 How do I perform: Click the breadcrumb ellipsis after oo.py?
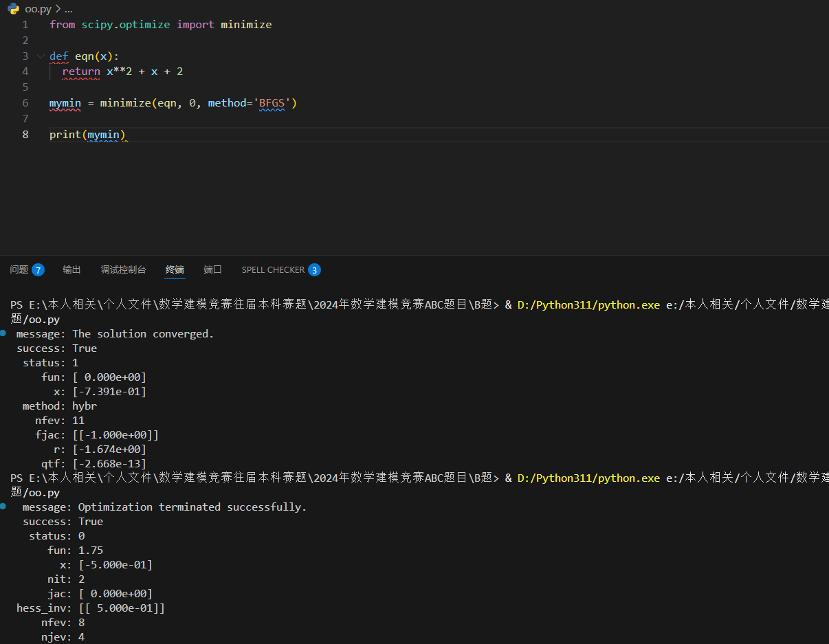[x=68, y=9]
